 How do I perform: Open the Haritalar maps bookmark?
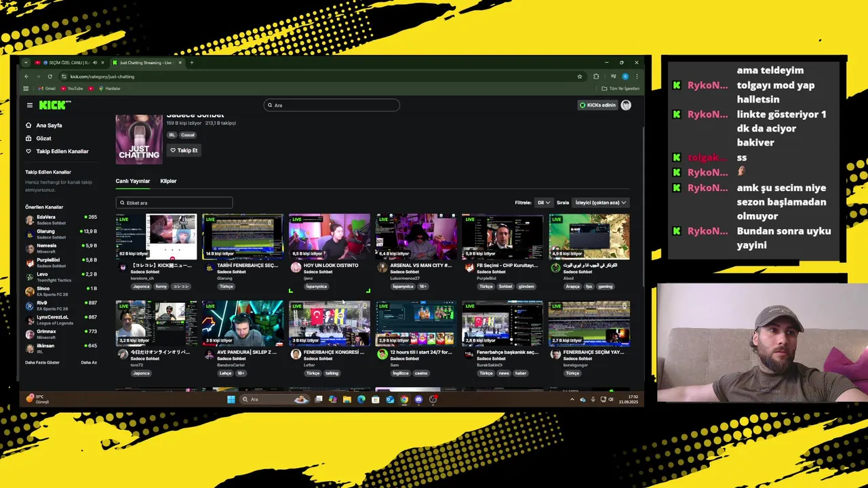pos(109,88)
